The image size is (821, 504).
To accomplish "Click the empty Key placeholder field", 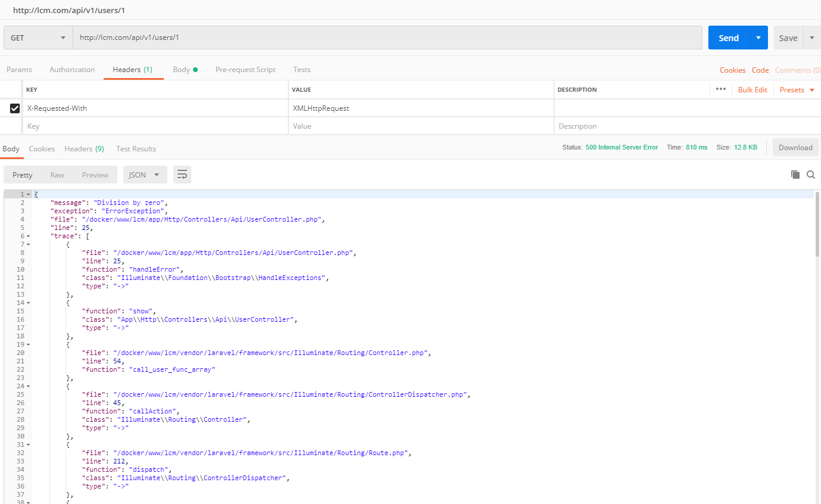I will click(156, 126).
